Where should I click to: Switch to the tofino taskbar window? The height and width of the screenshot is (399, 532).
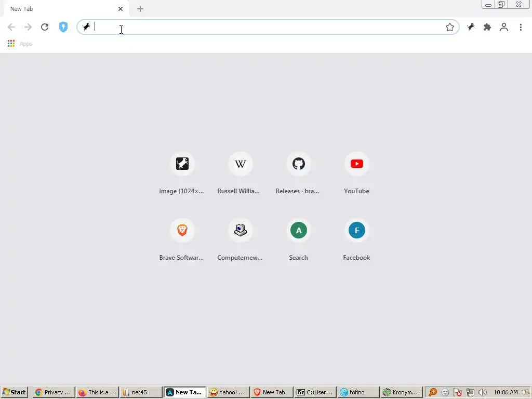pyautogui.click(x=358, y=392)
